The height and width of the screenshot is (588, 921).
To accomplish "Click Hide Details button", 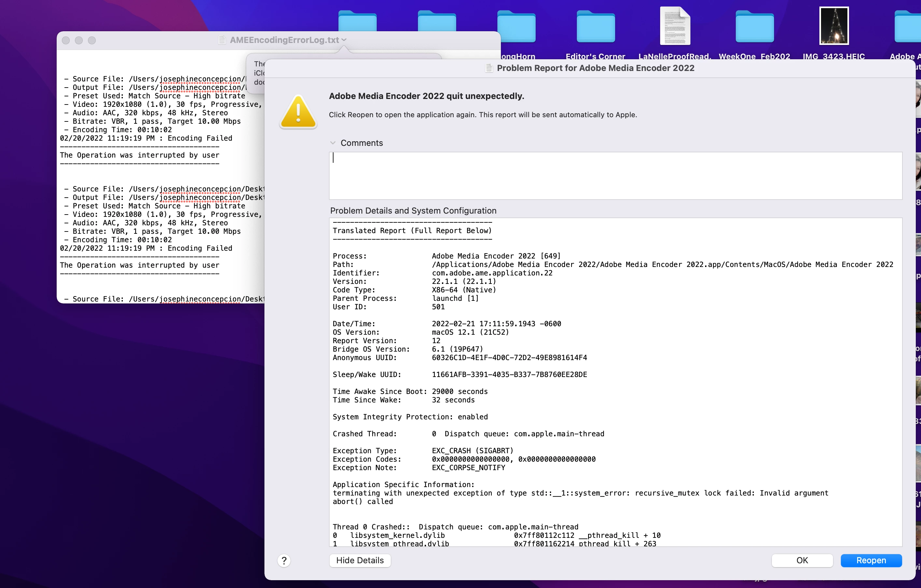I will (x=360, y=560).
